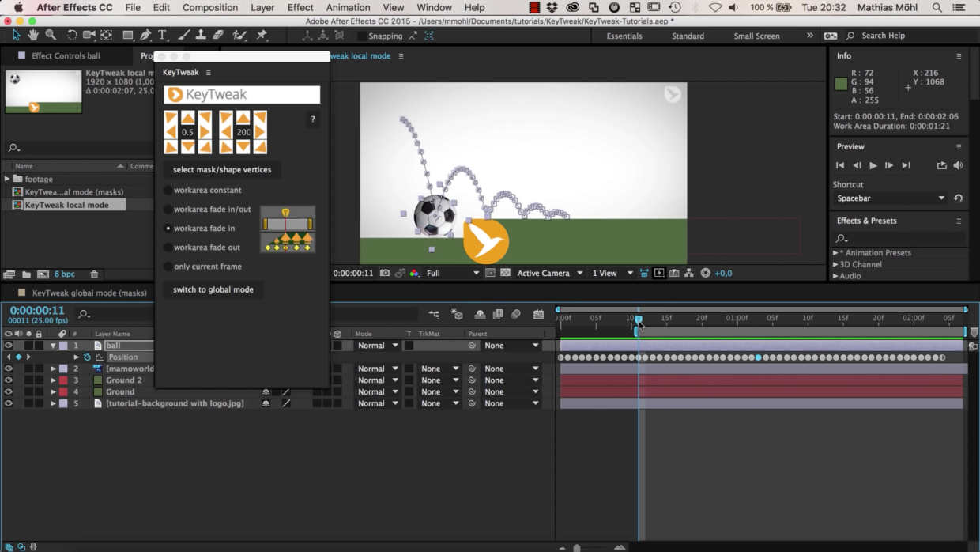Select the Roto Brush tool
Image resolution: width=980 pixels, height=552 pixels.
click(240, 36)
